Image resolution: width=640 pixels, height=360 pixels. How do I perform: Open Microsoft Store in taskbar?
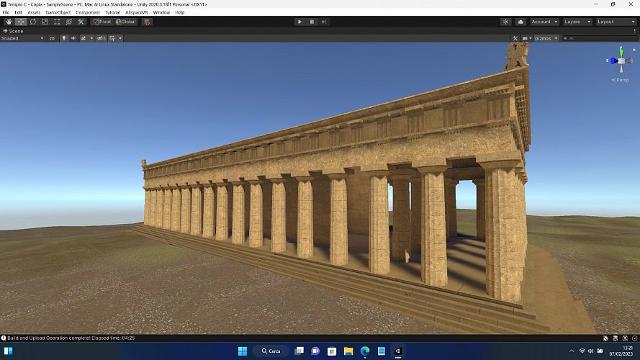tap(332, 351)
